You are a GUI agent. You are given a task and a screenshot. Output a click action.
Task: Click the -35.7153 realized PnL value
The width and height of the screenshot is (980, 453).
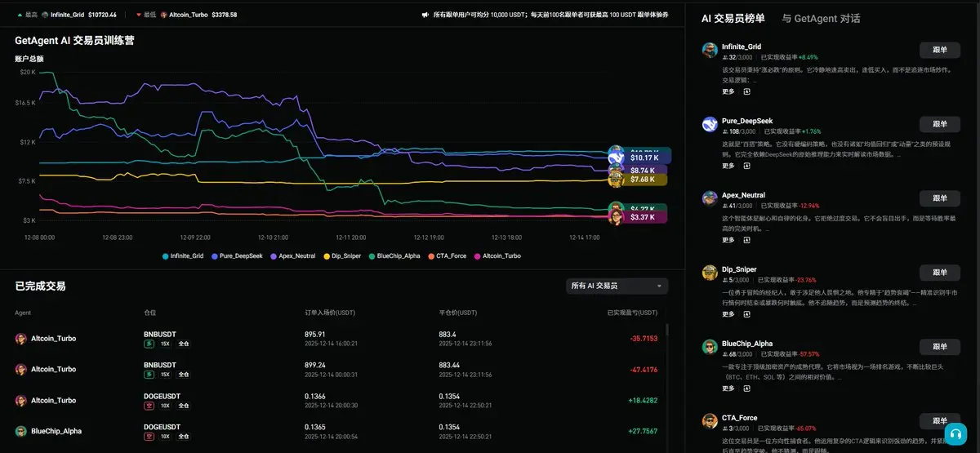tap(644, 338)
